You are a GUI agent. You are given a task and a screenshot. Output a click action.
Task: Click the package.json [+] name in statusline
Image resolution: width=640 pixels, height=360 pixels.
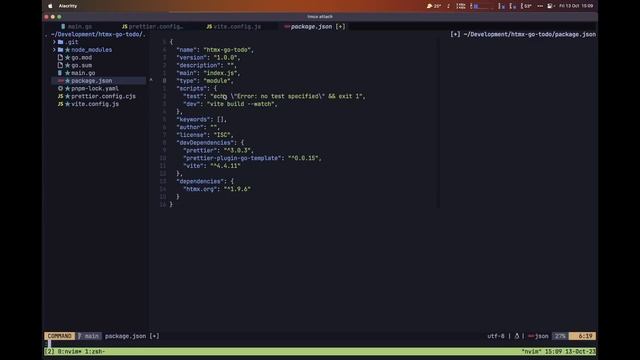point(132,336)
